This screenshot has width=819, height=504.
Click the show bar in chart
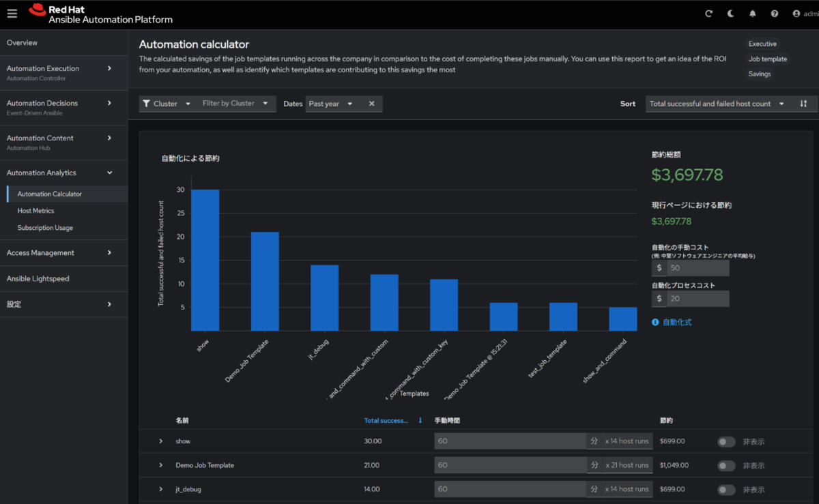pyautogui.click(x=205, y=260)
